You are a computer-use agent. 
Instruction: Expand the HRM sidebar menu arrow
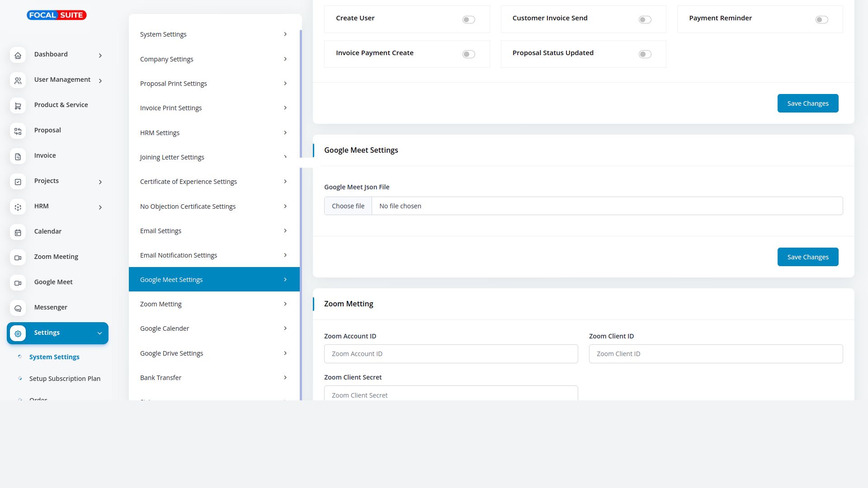tap(100, 207)
